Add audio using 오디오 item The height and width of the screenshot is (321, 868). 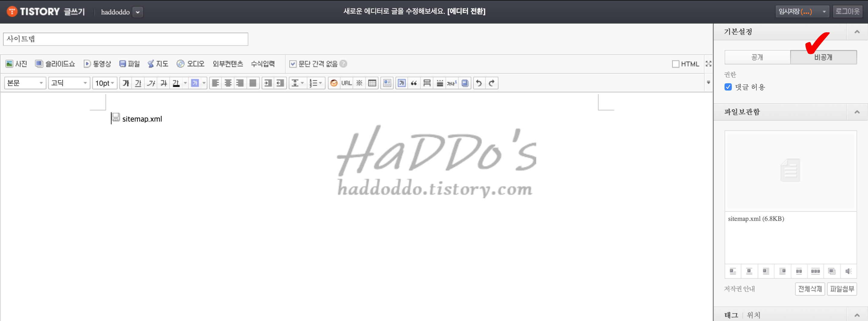(x=191, y=64)
